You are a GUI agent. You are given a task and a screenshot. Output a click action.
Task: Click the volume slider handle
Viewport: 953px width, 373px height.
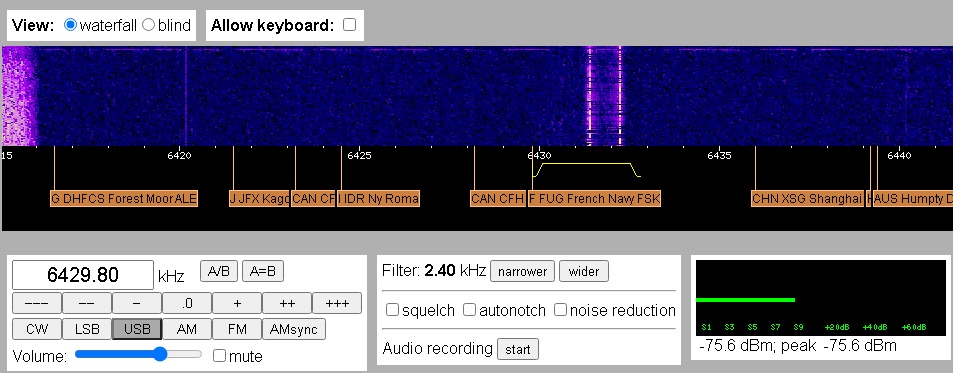pos(160,354)
